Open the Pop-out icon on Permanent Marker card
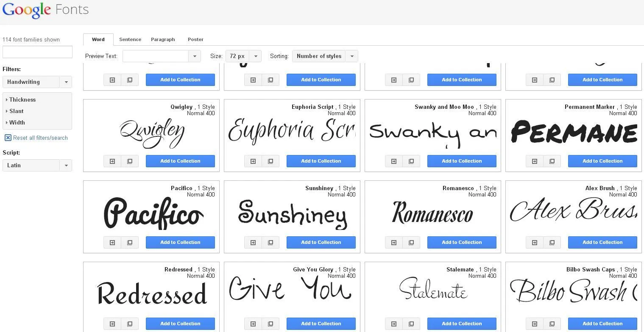Screen dimensions: 644x332 (552, 161)
